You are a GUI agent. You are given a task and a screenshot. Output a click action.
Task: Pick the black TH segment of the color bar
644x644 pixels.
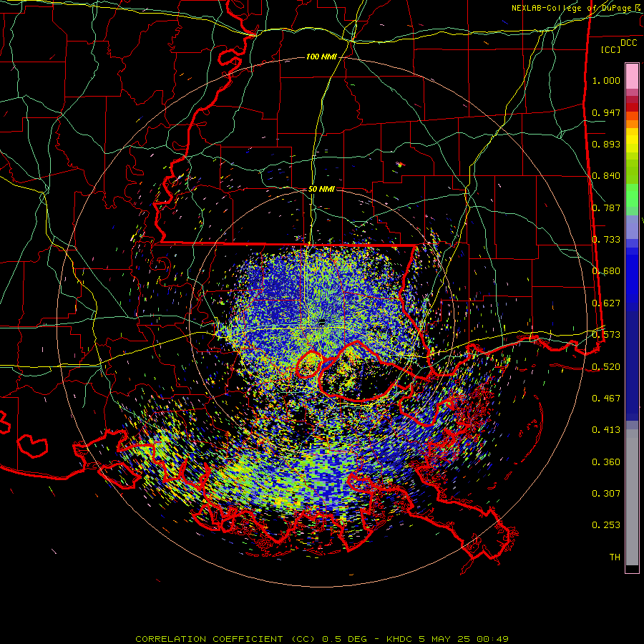pos(632,568)
